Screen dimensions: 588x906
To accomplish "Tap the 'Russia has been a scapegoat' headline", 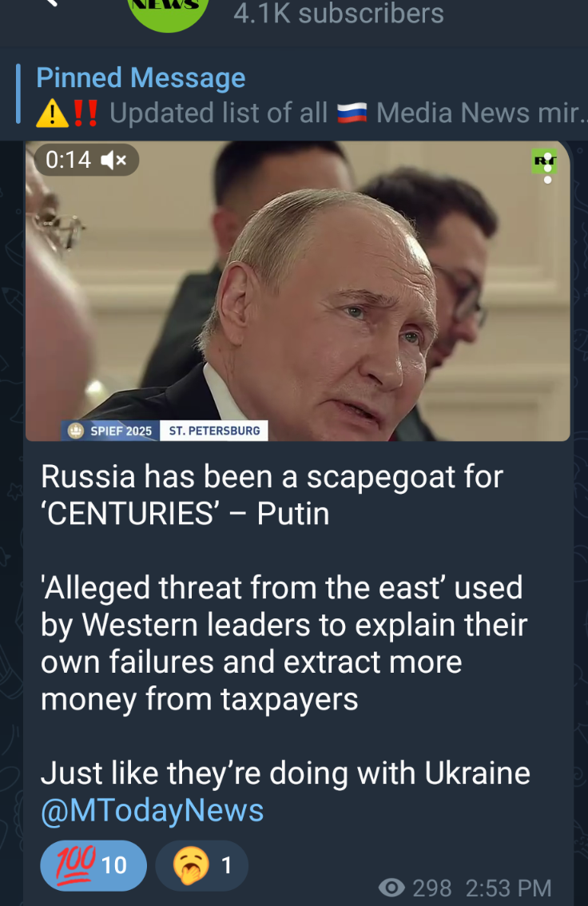I will pyautogui.click(x=272, y=495).
